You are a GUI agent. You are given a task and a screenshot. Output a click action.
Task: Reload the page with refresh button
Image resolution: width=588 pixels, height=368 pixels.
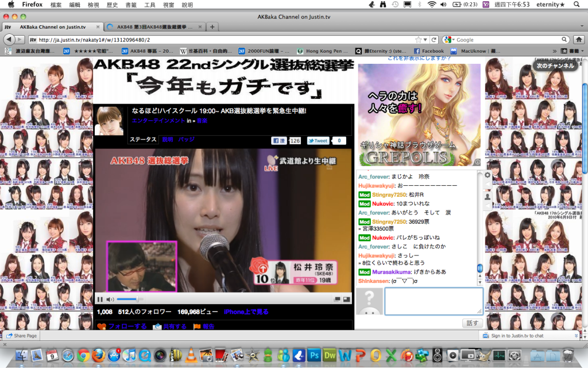pyautogui.click(x=434, y=40)
